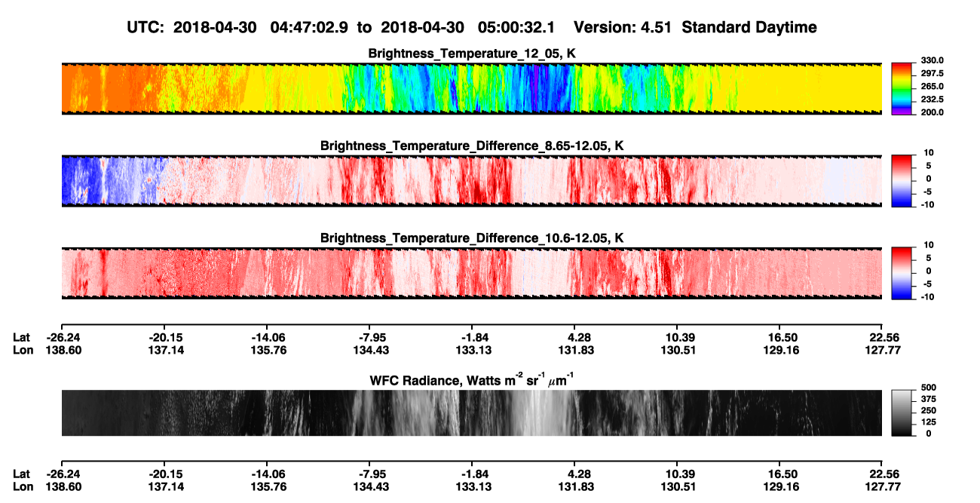Click the end time 05:00:32.1 in the title
The width and height of the screenshot is (980, 503).
click(x=516, y=27)
